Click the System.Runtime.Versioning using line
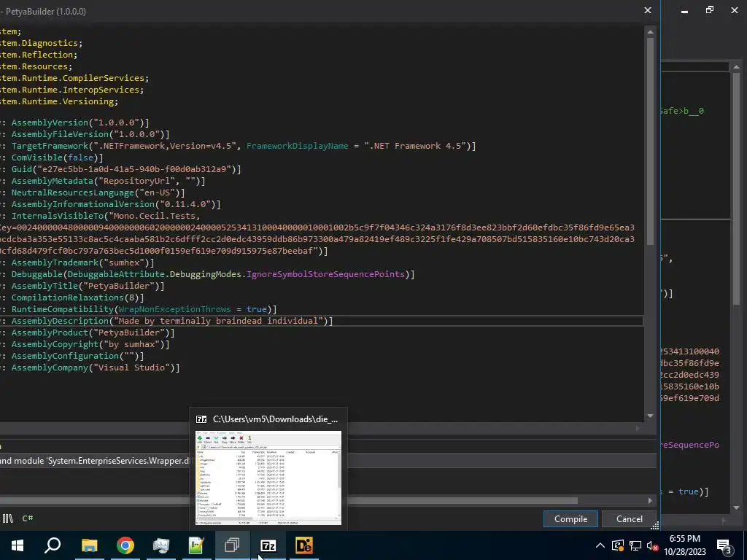747x560 pixels. [x=59, y=101]
